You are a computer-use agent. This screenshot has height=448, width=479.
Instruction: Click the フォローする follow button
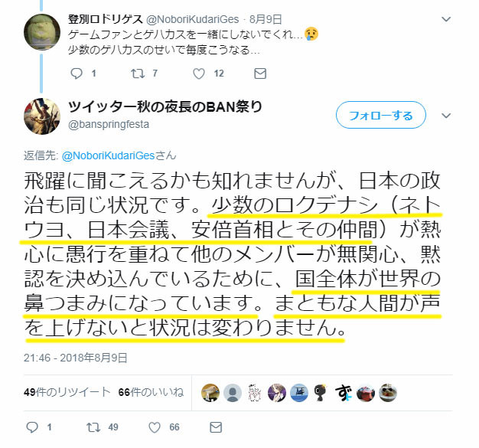(381, 116)
